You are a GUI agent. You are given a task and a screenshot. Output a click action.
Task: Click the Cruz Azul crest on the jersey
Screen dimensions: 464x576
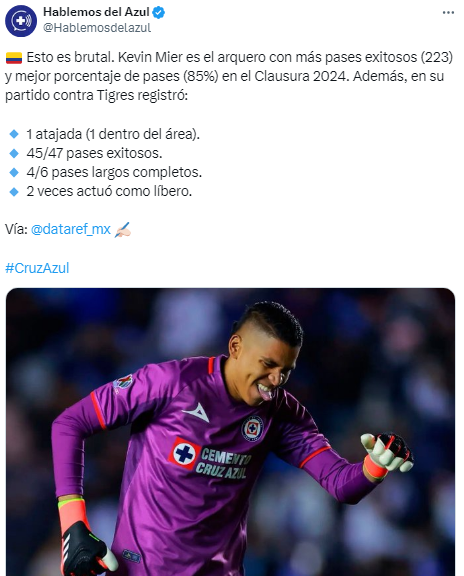(x=252, y=428)
